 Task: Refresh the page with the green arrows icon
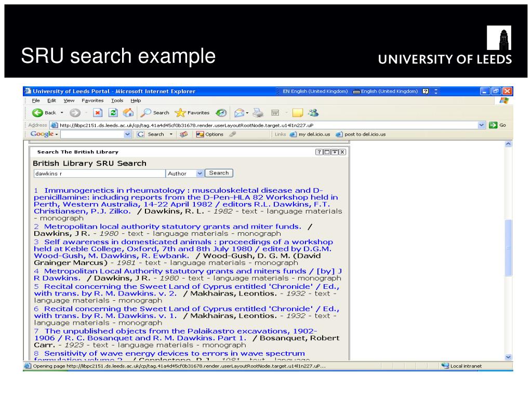(113, 113)
